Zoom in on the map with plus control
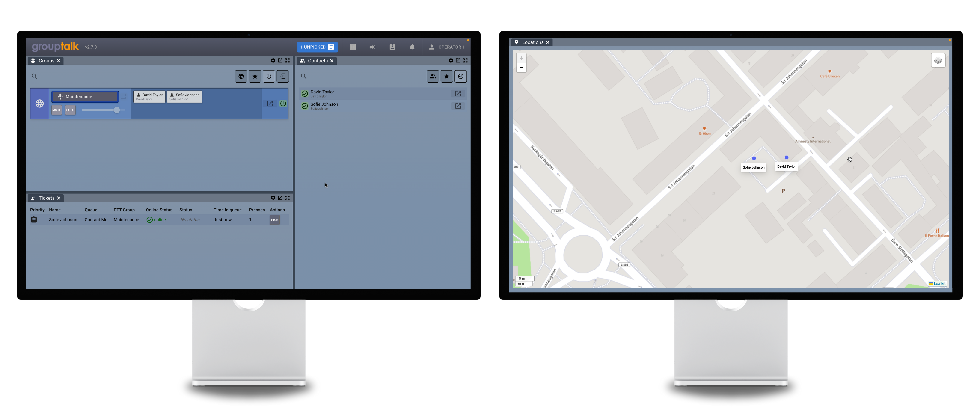The image size is (980, 418). point(521,58)
